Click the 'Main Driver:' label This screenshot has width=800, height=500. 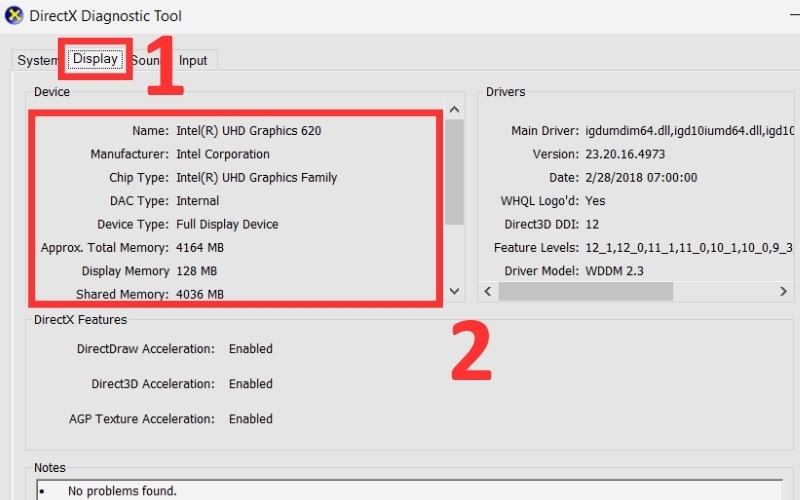tap(545, 131)
